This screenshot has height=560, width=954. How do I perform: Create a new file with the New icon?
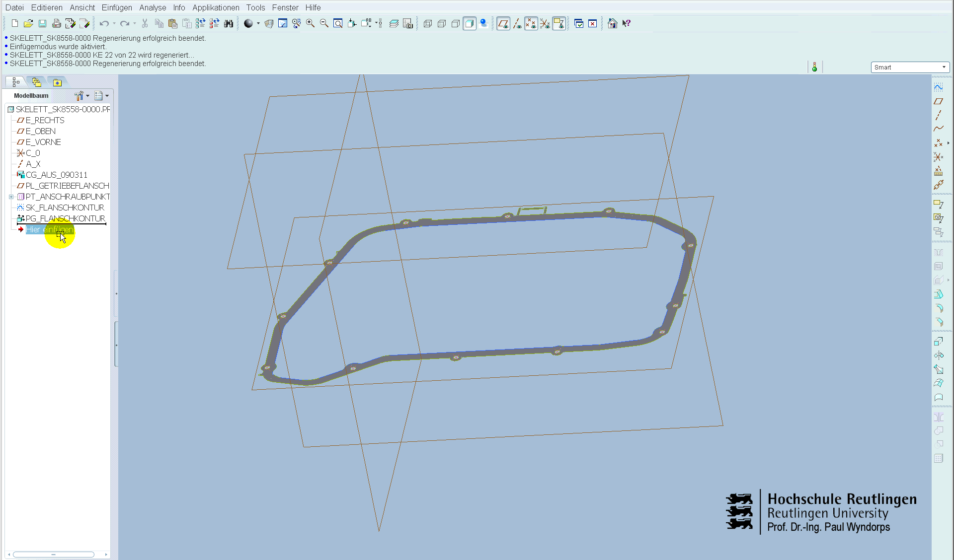tap(14, 23)
